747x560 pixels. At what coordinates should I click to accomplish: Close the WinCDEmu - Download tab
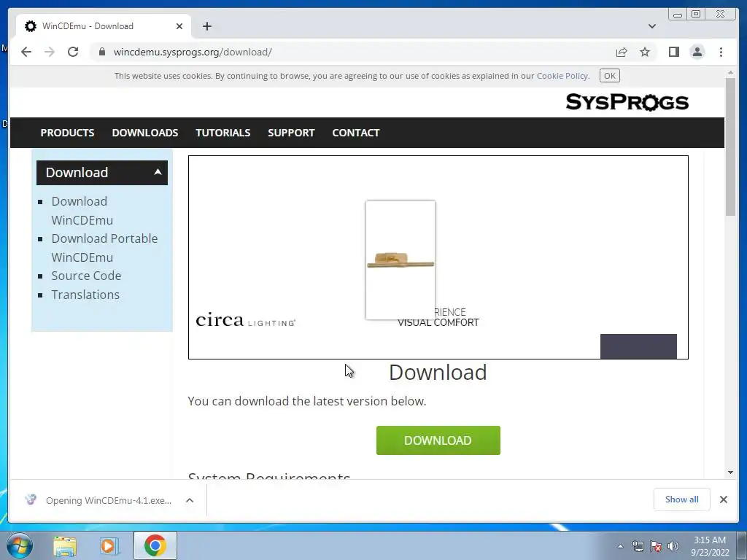179,26
